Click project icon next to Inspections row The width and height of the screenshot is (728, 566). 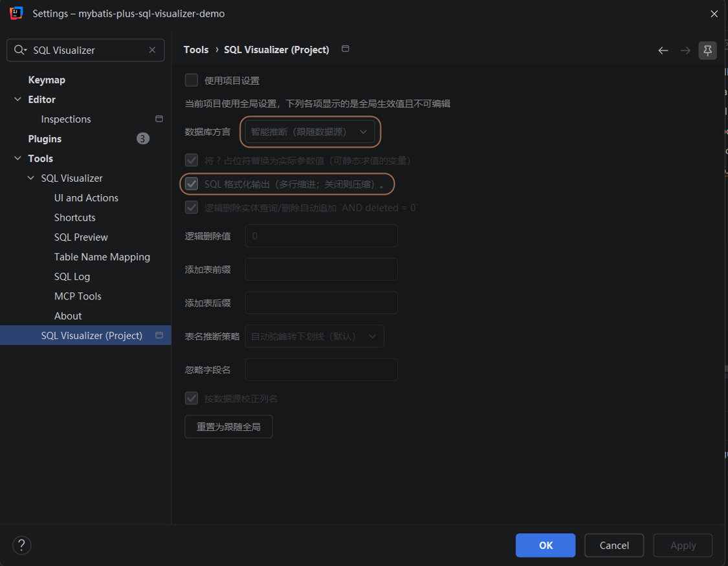tap(159, 119)
